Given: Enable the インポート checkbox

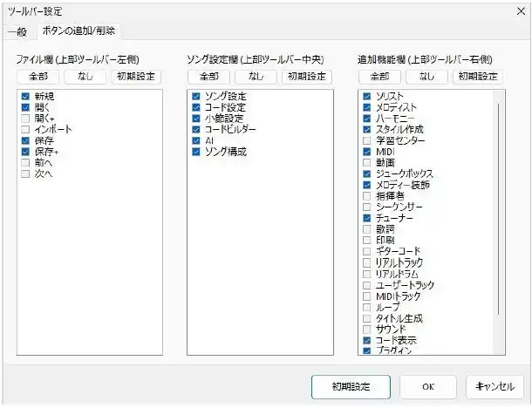Looking at the screenshot, I should pyautogui.click(x=25, y=129).
